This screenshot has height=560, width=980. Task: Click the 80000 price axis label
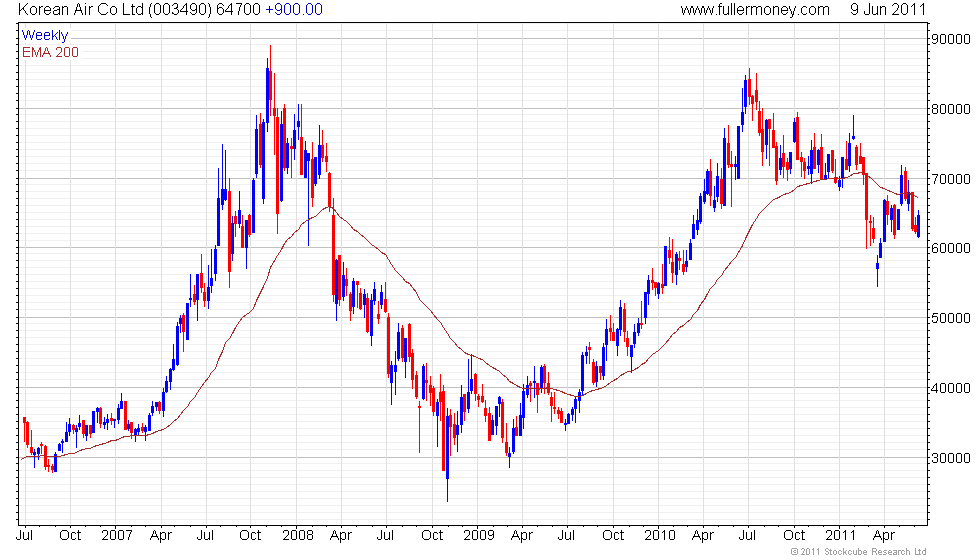pos(951,109)
